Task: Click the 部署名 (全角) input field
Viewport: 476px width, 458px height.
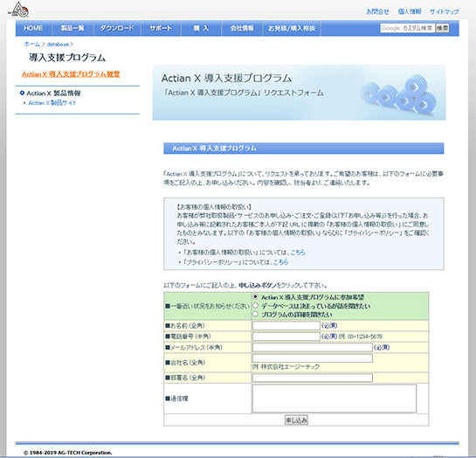Action: tap(313, 378)
